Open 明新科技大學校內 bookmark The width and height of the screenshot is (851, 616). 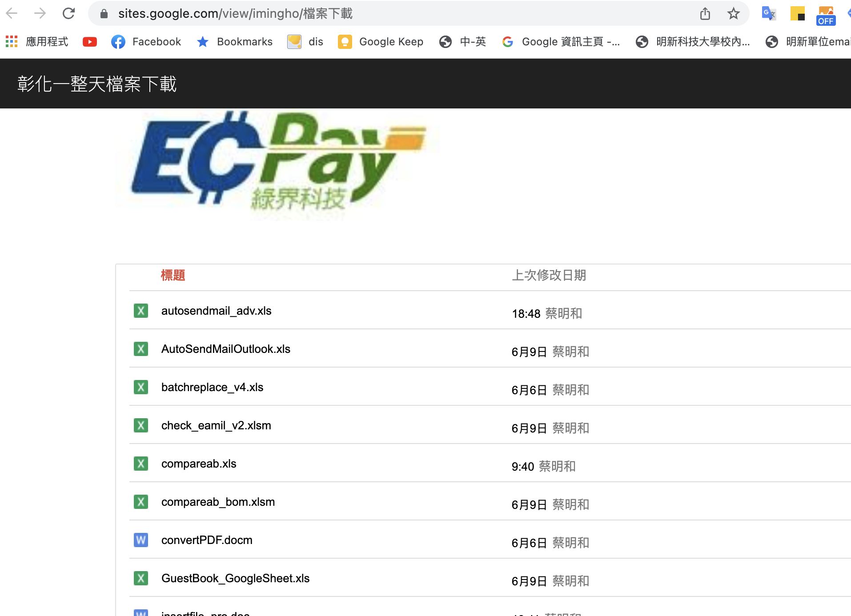693,42
